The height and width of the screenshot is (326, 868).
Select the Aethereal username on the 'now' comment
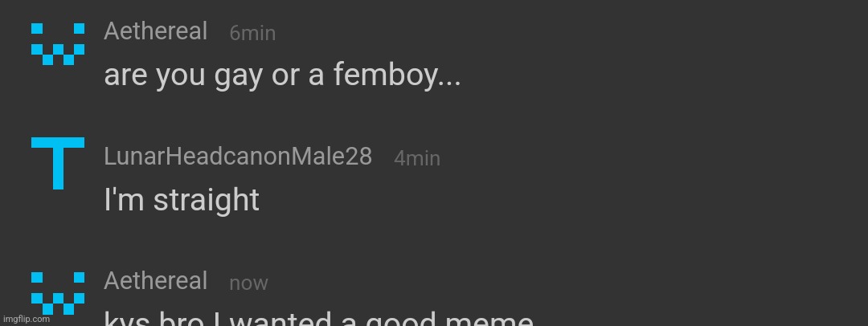[156, 280]
